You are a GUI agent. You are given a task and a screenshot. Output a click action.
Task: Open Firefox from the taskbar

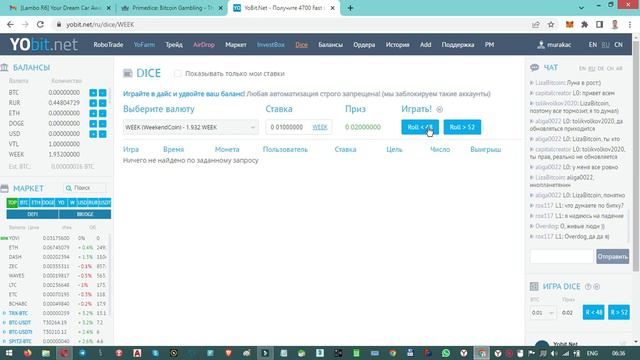27,353
